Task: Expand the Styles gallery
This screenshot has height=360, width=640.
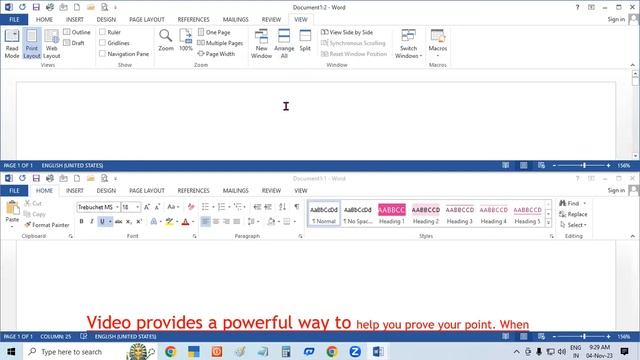Action: 548,223
